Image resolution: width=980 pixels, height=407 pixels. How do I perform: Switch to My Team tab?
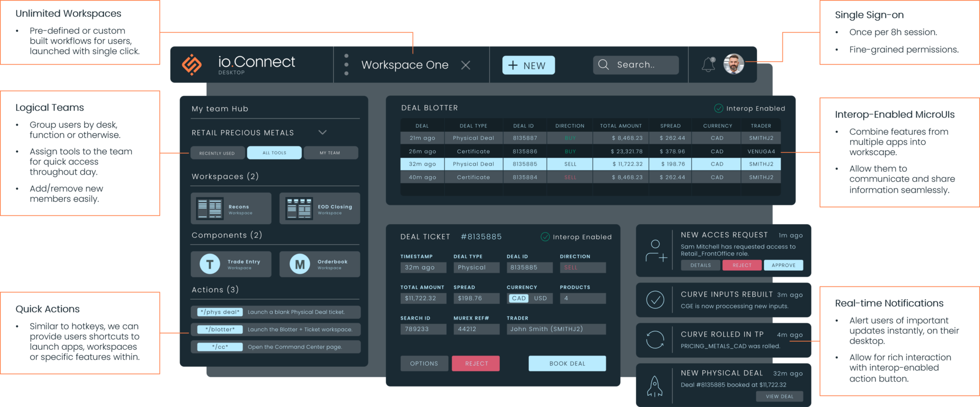pyautogui.click(x=330, y=153)
